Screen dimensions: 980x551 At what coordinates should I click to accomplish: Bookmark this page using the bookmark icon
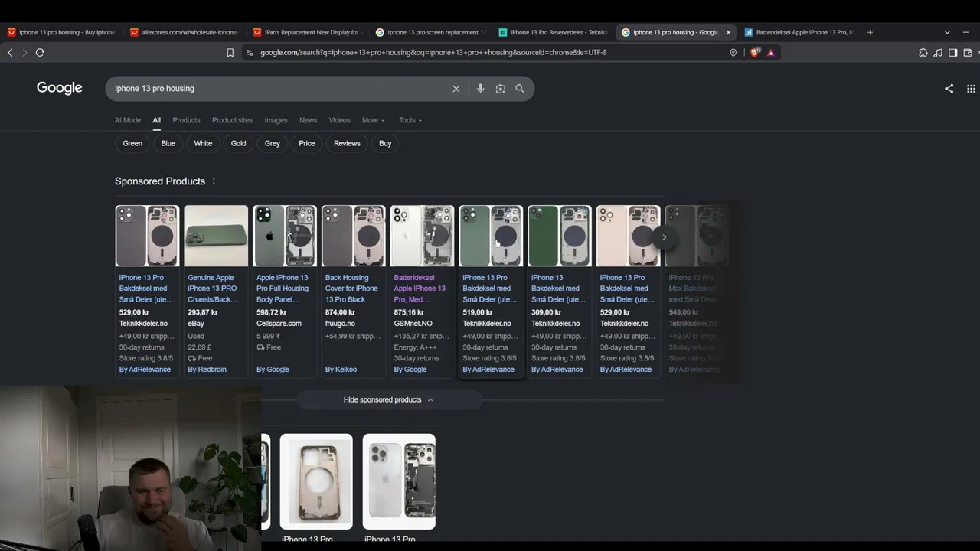(x=230, y=53)
